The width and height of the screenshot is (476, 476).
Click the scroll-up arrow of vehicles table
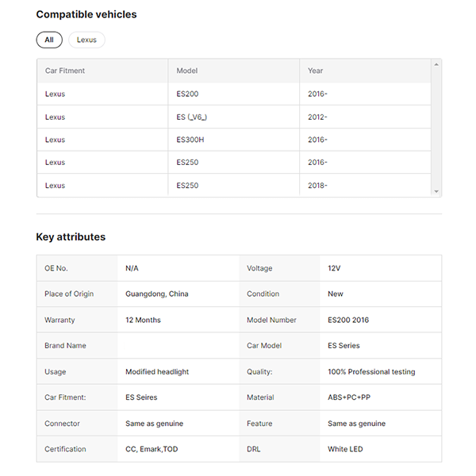(x=436, y=63)
